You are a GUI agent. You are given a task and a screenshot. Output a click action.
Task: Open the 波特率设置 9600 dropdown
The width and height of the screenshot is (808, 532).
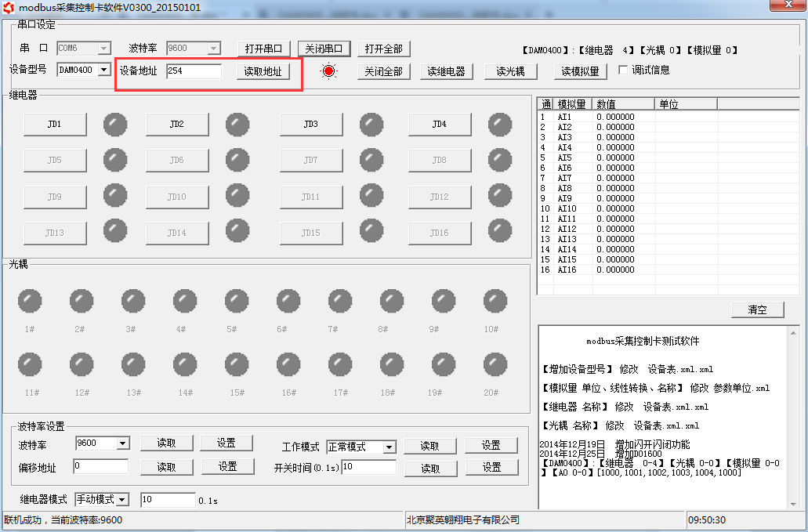122,443
